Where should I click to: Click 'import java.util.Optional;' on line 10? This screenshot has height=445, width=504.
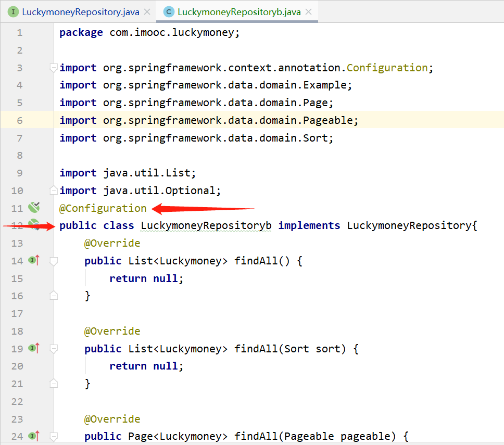point(140,190)
